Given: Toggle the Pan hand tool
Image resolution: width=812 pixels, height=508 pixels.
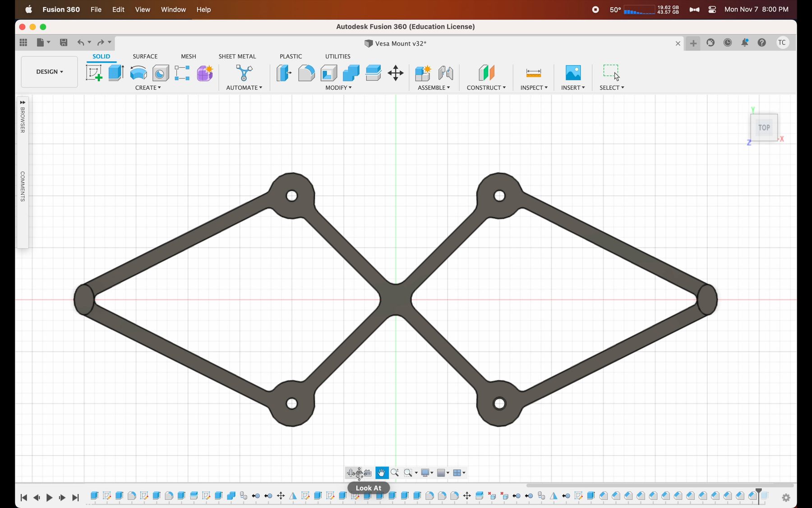Looking at the screenshot, I should 382,473.
